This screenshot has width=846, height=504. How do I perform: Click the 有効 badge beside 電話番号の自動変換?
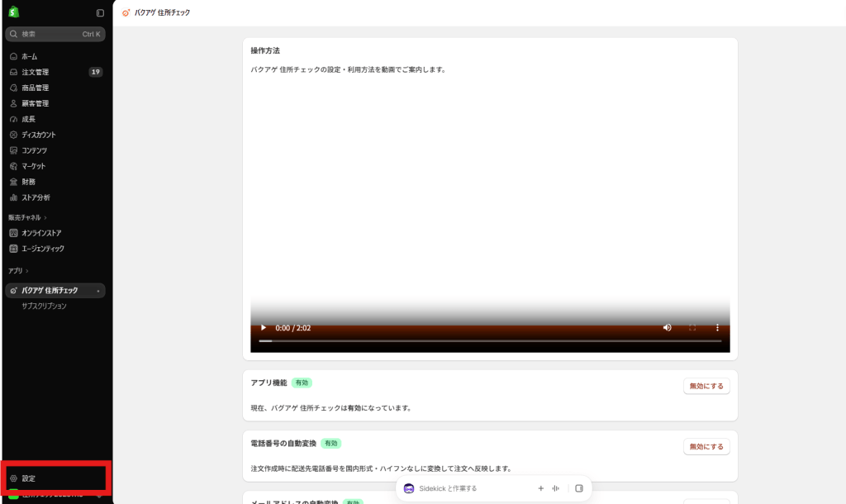(330, 443)
